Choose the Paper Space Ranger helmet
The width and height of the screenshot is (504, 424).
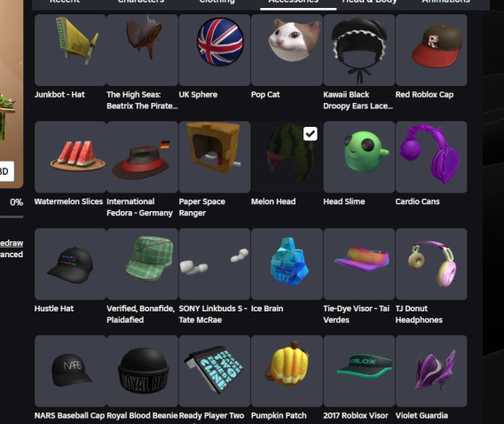215,157
